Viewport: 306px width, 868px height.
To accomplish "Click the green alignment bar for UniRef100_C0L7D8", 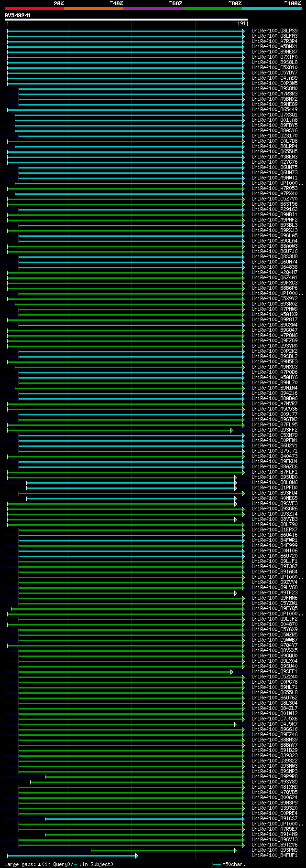I will click(126, 141).
